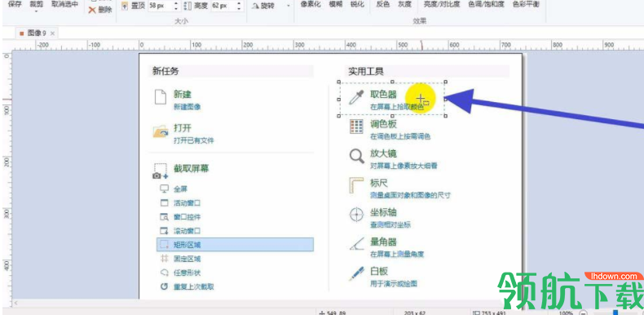Screen dimensions: 644x315
Task: Click the 活动窗口 text entry
Action: click(187, 203)
